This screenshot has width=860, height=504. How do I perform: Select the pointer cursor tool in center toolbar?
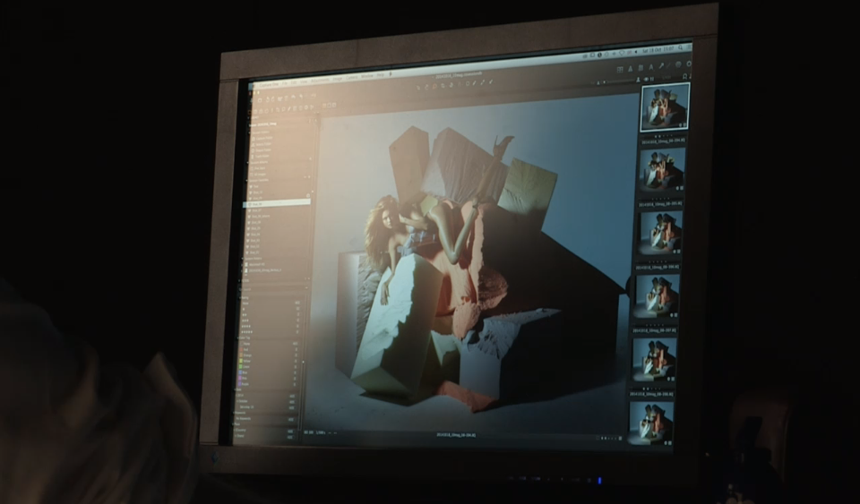pos(418,87)
